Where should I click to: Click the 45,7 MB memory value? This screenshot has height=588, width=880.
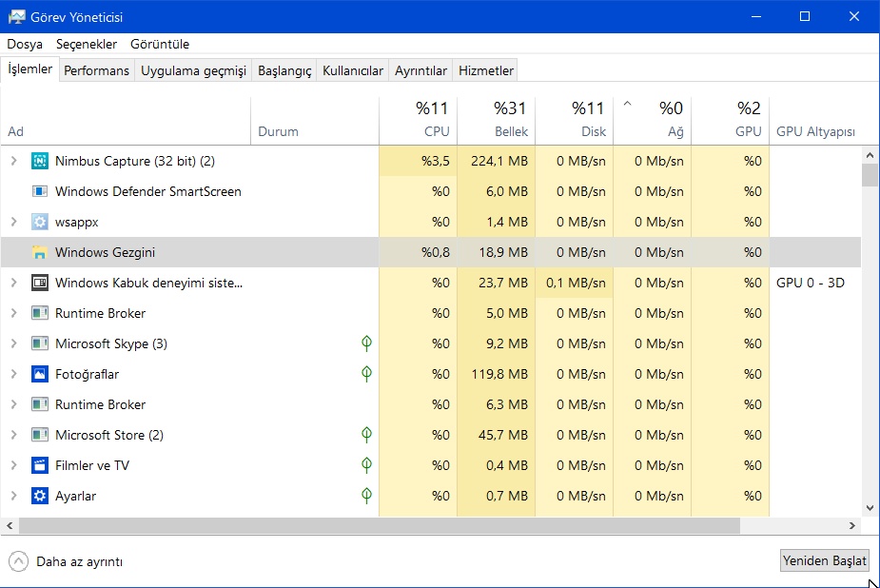coord(503,435)
